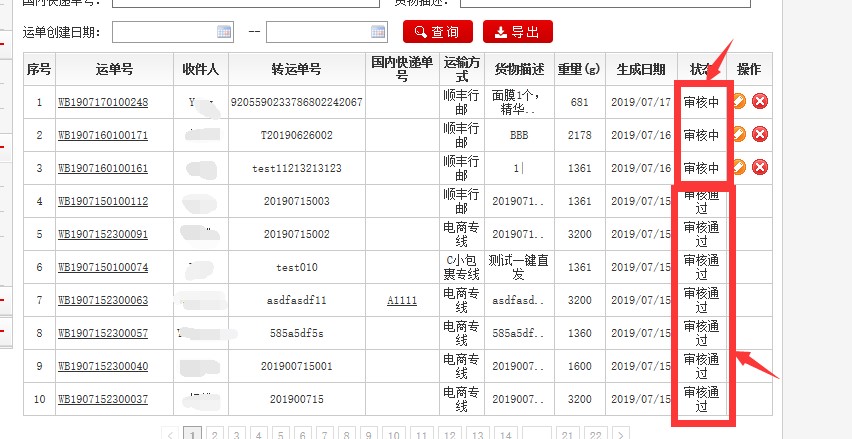
Task: Open waybill link WB1907150100074
Action: [x=103, y=267]
